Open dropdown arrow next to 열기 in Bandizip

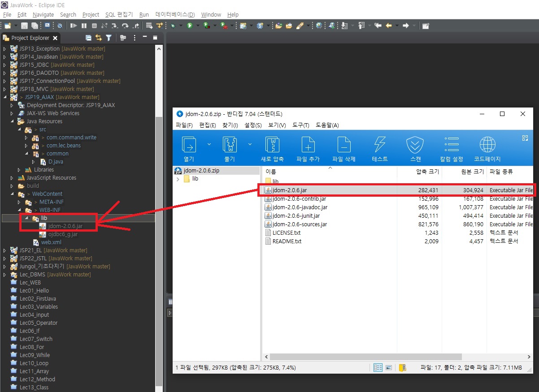pyautogui.click(x=209, y=144)
